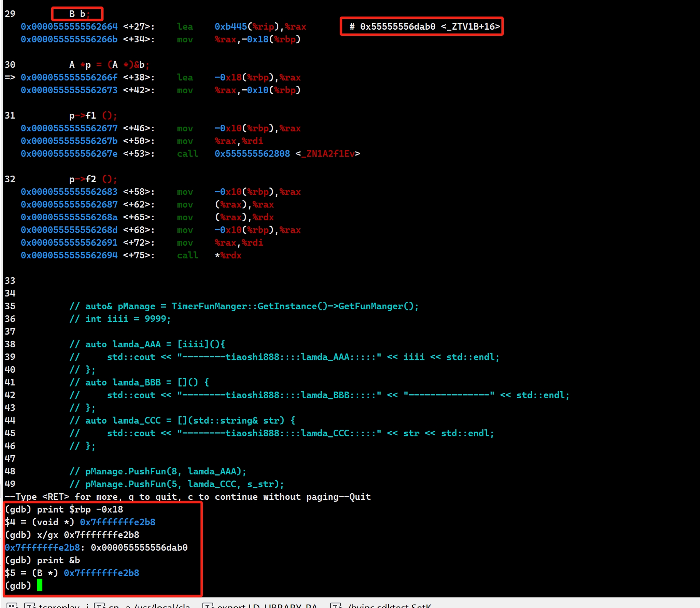Open the './byipc sdktest SetK' session tab
Viewport: 700px width, 608px height.
[381, 605]
